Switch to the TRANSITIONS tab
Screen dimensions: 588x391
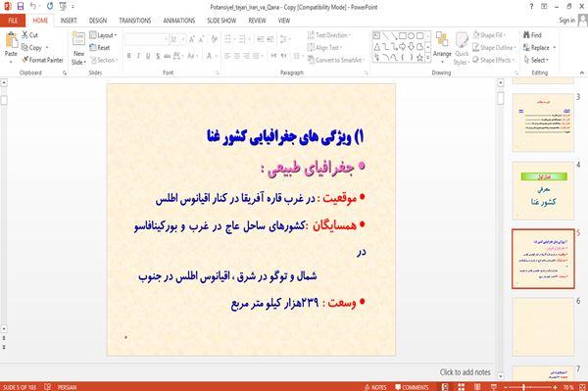click(135, 21)
